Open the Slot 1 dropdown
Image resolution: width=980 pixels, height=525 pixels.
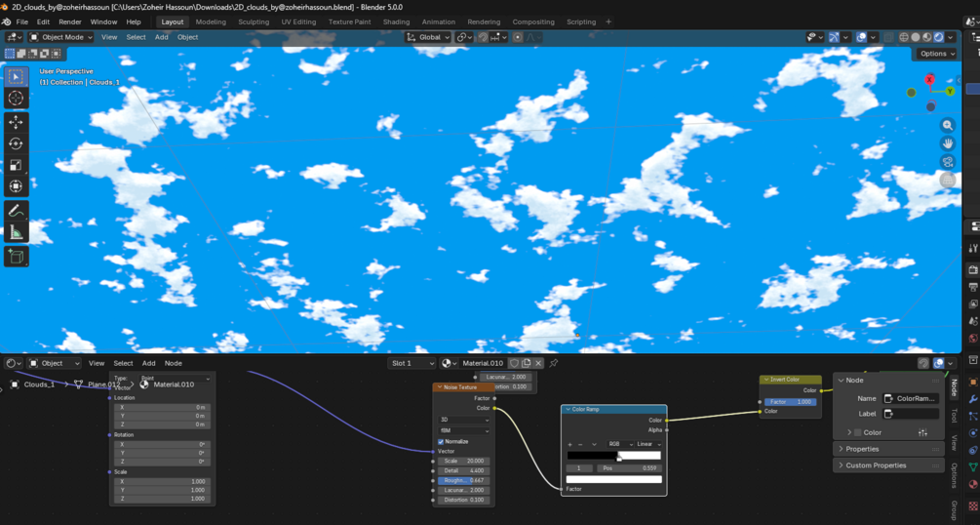412,363
